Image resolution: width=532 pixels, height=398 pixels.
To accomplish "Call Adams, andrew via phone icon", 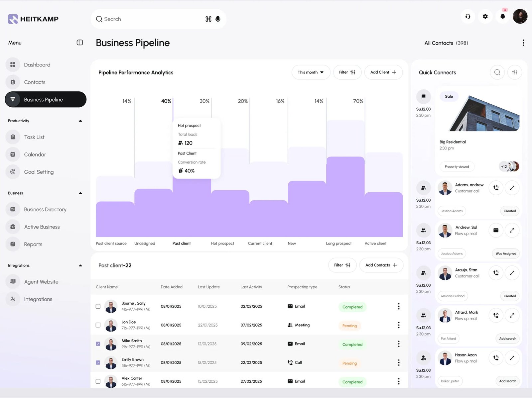I will tap(496, 188).
